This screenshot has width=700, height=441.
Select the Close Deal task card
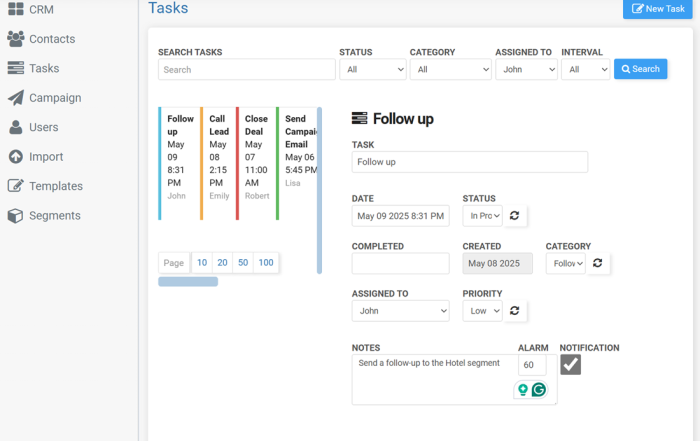point(254,163)
